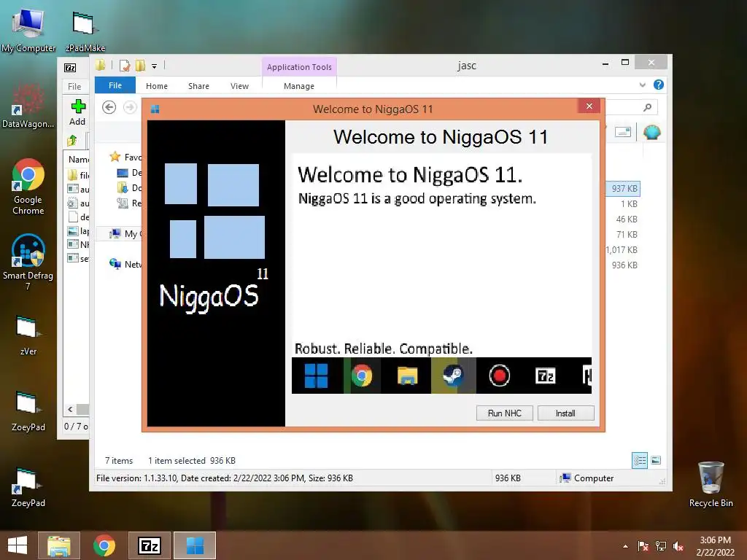Viewport: 747px width, 560px height.
Task: Click 7-Zip up folder icon
Action: pos(72,141)
